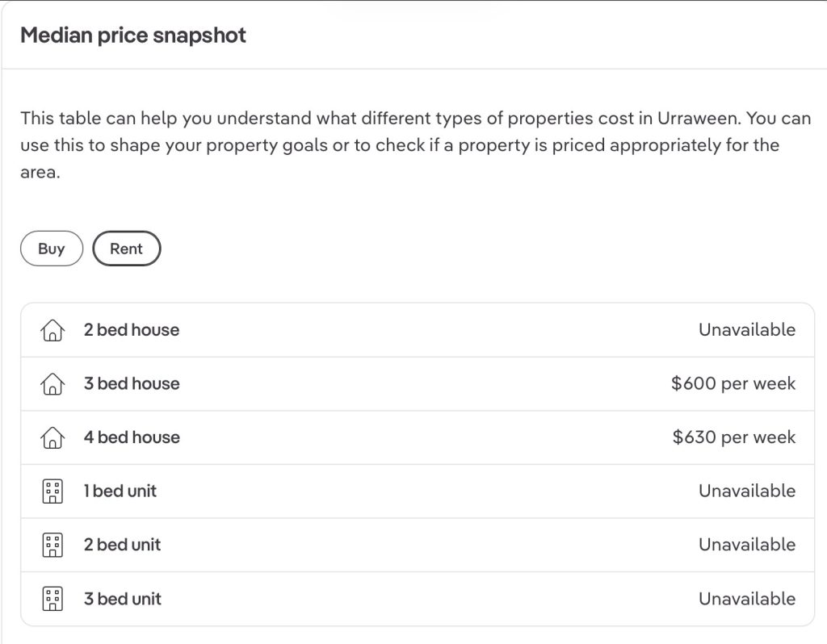The image size is (827, 644).
Task: Switch to Buy median prices
Action: (52, 249)
